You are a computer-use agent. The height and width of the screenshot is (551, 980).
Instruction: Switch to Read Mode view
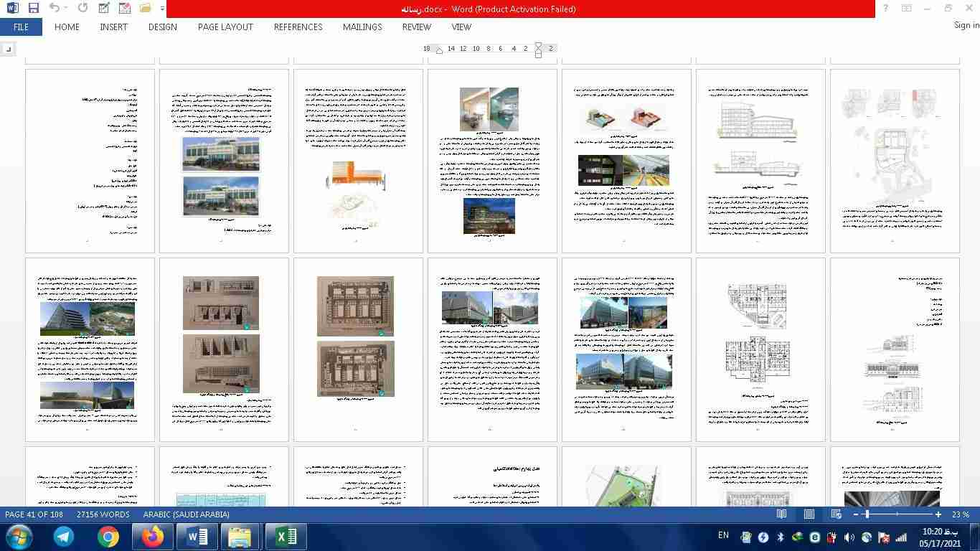[781, 514]
